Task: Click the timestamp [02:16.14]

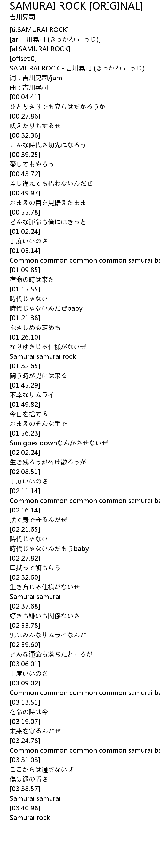Action: pos(25,510)
